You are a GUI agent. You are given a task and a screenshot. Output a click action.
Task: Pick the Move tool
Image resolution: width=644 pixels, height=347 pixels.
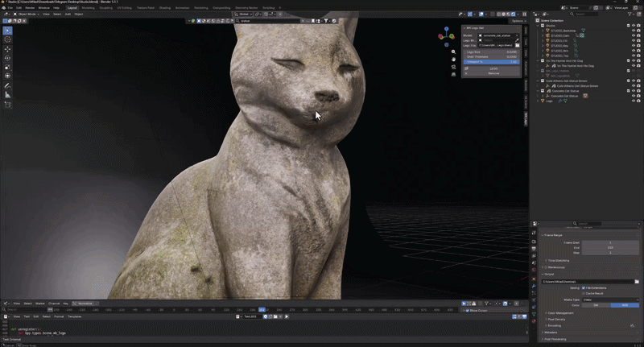coord(7,49)
